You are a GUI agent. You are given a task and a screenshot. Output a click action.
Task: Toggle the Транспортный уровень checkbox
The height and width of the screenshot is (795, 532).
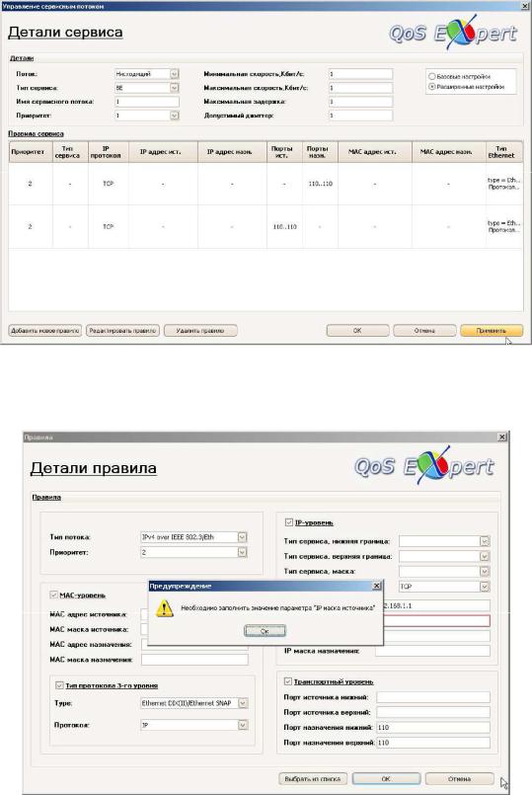(288, 681)
